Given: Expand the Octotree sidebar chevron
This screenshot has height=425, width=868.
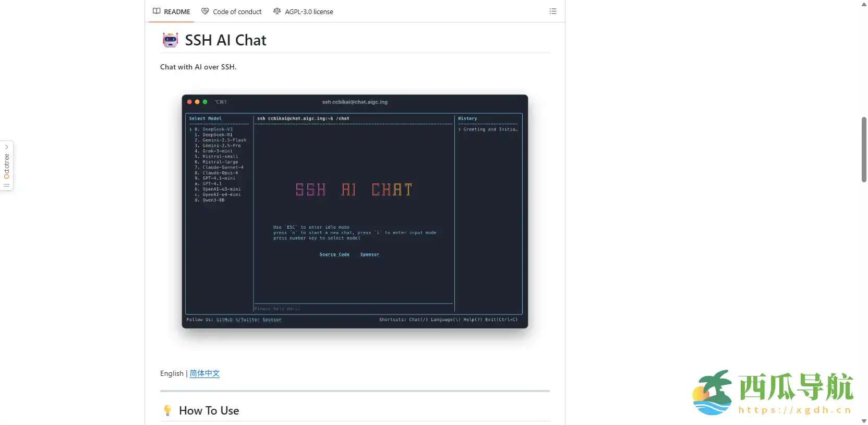Looking at the screenshot, I should pos(7,147).
